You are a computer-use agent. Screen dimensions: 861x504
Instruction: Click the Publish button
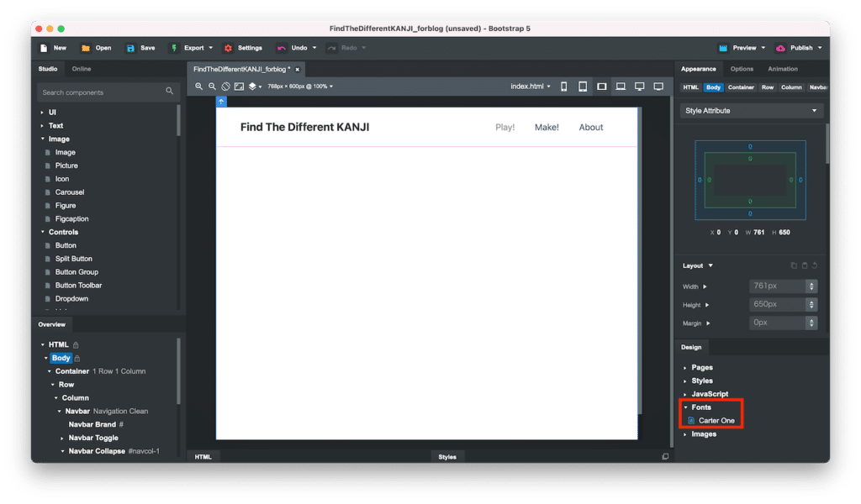point(795,48)
